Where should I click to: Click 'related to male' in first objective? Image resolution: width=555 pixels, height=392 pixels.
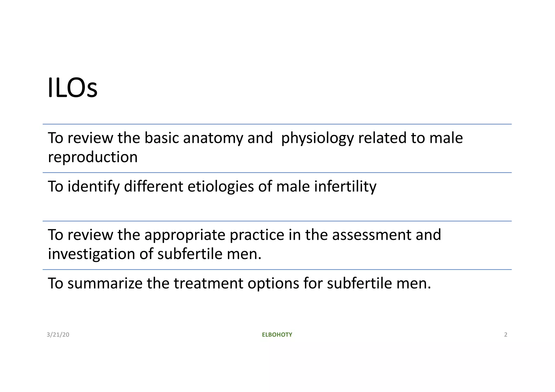(x=410, y=138)
